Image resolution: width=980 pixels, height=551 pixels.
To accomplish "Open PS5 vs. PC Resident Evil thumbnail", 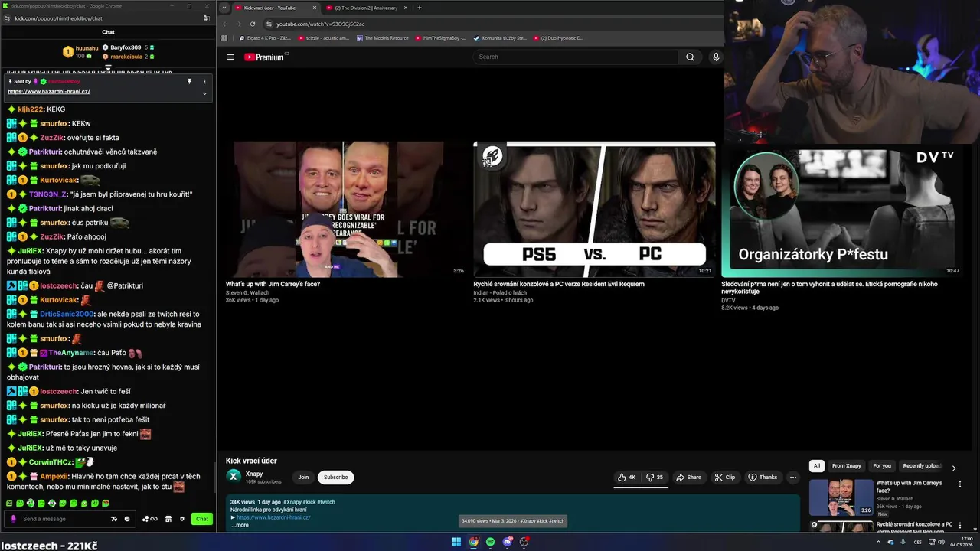I will click(x=594, y=209).
